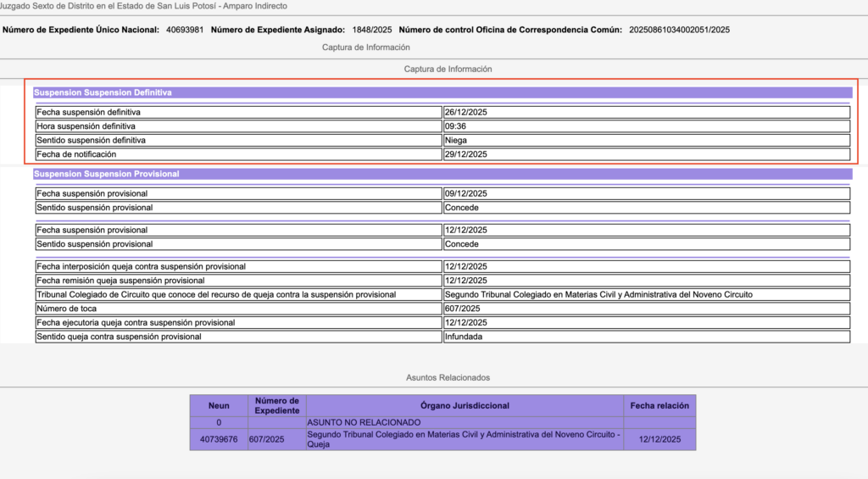The height and width of the screenshot is (479, 868).
Task: Select the Tribunal Colegiado de Circuito value field
Action: 645,294
